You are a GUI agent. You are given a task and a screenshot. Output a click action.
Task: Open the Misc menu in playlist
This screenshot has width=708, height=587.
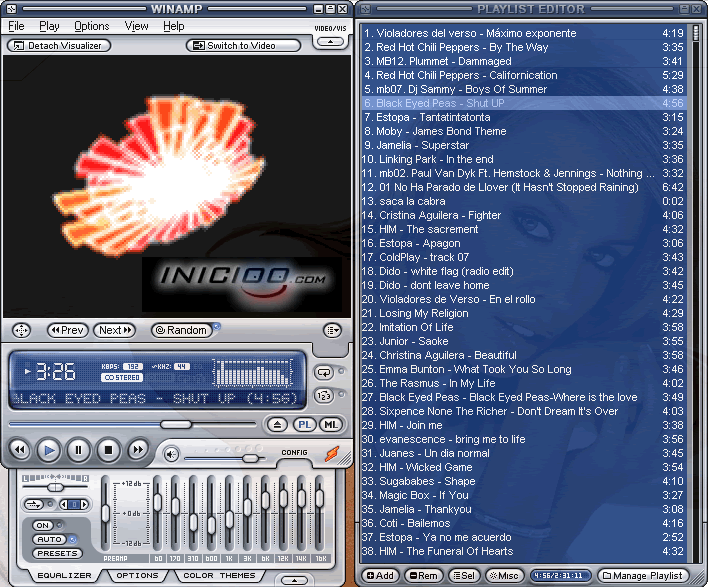tap(504, 576)
